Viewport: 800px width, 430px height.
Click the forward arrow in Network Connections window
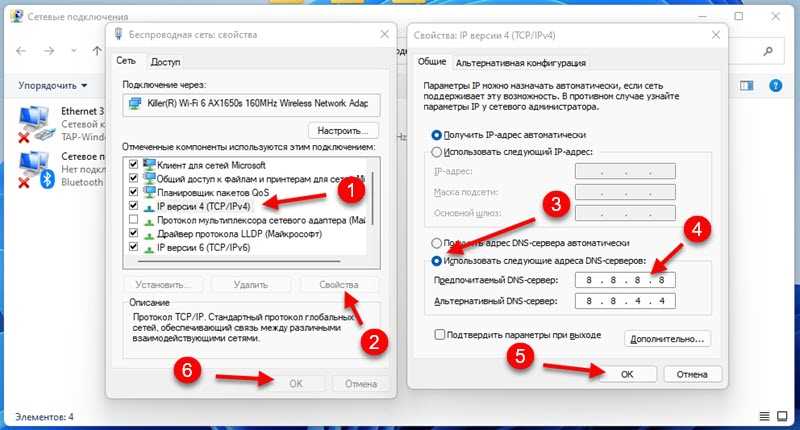[x=49, y=50]
